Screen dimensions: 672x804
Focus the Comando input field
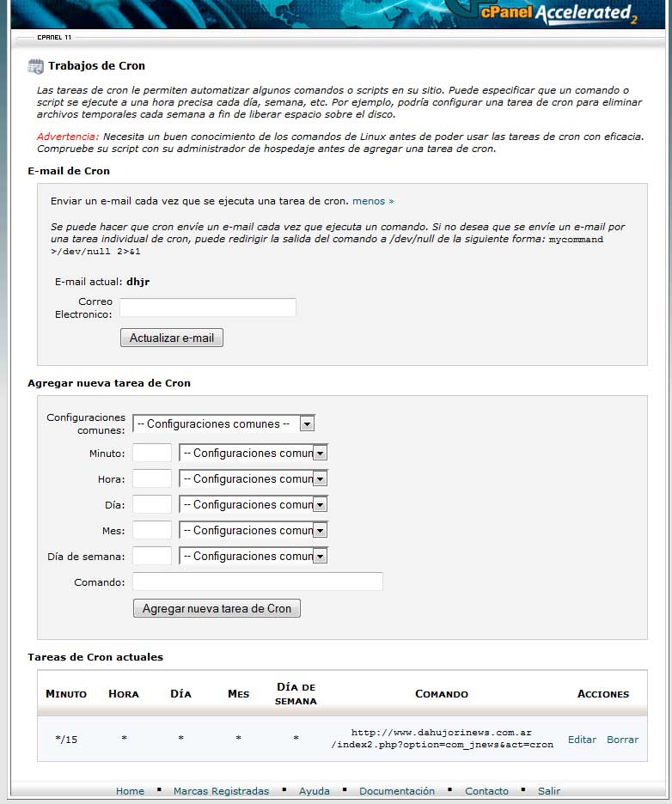(x=258, y=582)
